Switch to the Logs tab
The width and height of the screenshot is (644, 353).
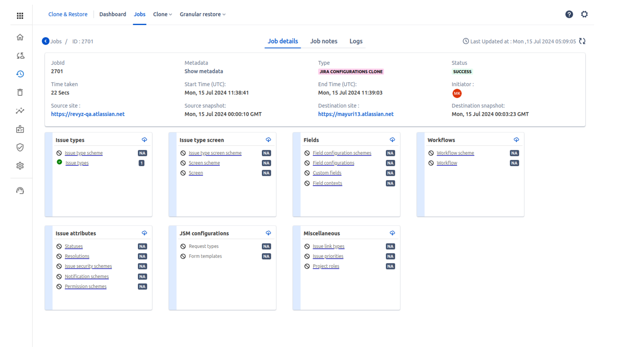click(356, 41)
